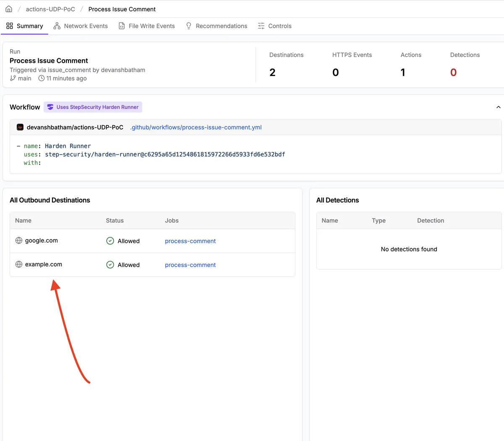Switch to the Recommendations tab
Image resolution: width=504 pixels, height=441 pixels.
click(216, 26)
